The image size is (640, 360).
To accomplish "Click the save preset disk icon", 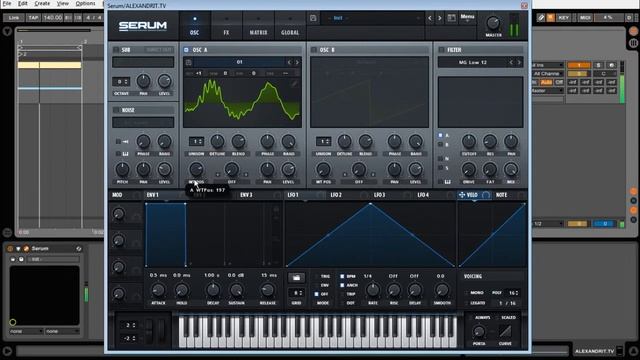I will [x=313, y=18].
